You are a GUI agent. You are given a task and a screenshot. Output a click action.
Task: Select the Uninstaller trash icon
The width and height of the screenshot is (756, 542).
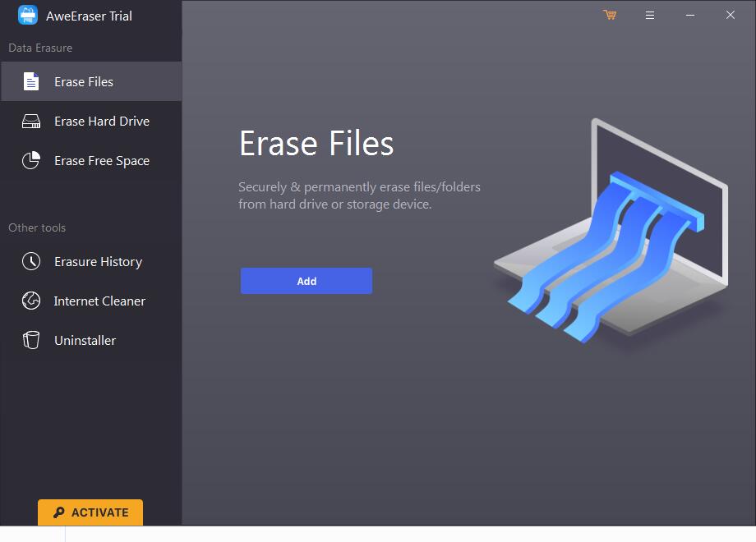click(x=30, y=340)
